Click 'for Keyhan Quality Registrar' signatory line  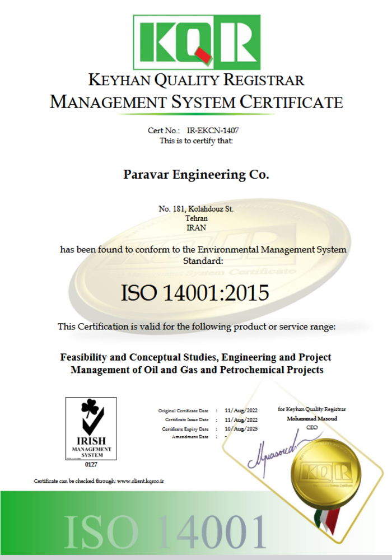pyautogui.click(x=312, y=409)
